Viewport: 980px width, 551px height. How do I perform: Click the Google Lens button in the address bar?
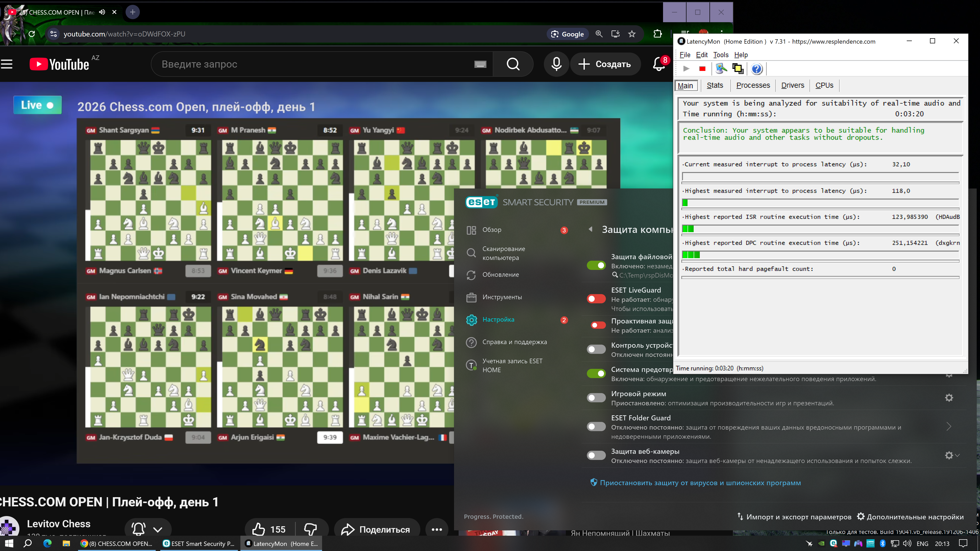568,34
